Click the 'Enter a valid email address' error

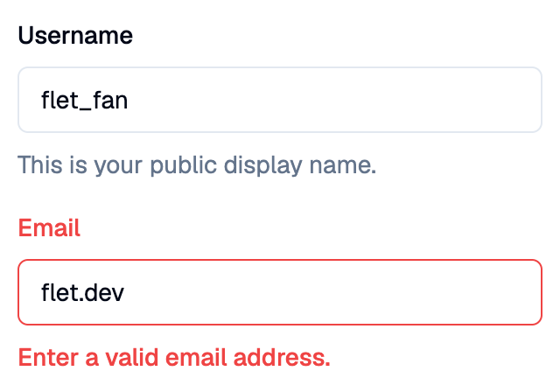[x=174, y=357]
